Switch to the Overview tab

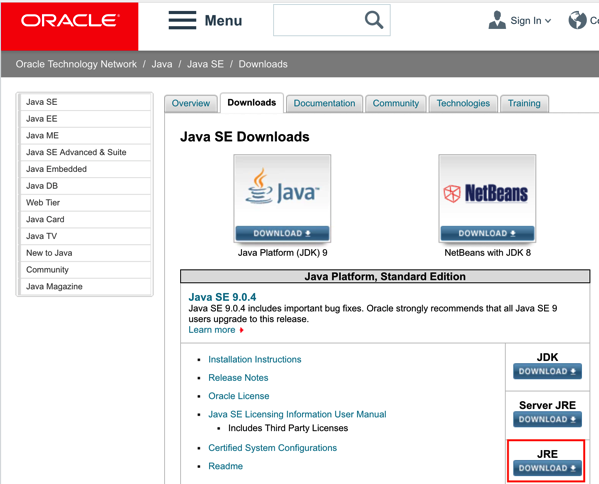(191, 104)
